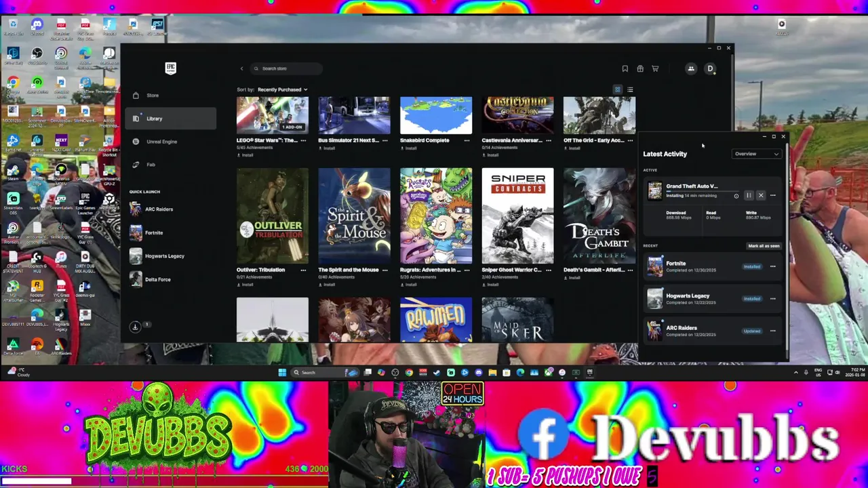Pause the Grand Theft Auto V installation
This screenshot has width=868, height=488.
tap(749, 195)
